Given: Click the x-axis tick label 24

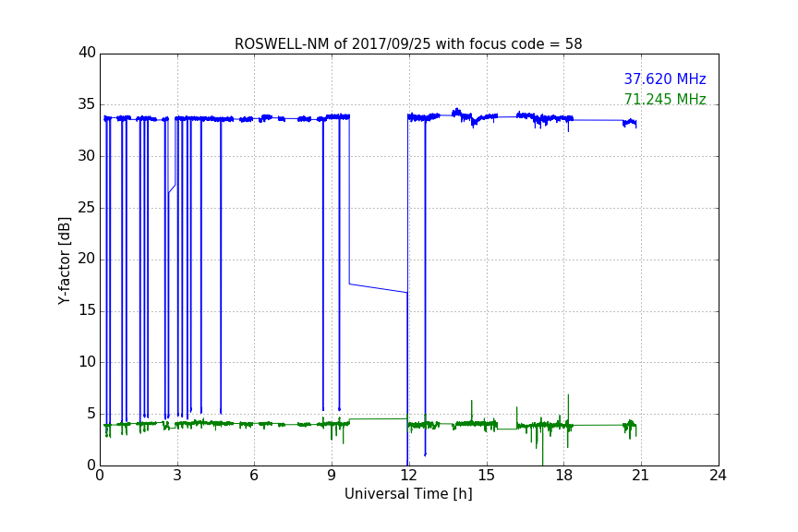Looking at the screenshot, I should coord(718,476).
